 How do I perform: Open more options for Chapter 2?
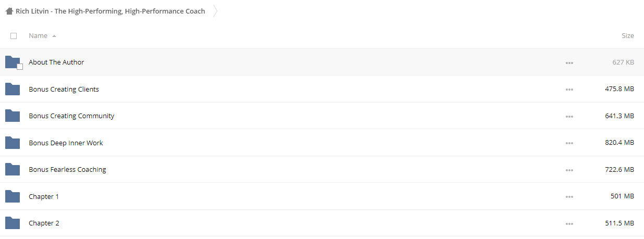pyautogui.click(x=569, y=223)
